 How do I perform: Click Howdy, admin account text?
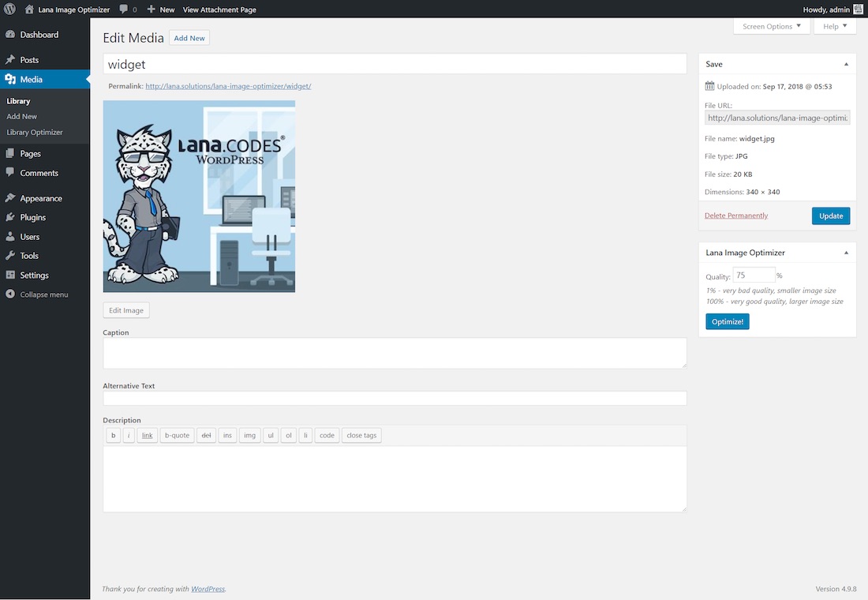[x=826, y=9]
